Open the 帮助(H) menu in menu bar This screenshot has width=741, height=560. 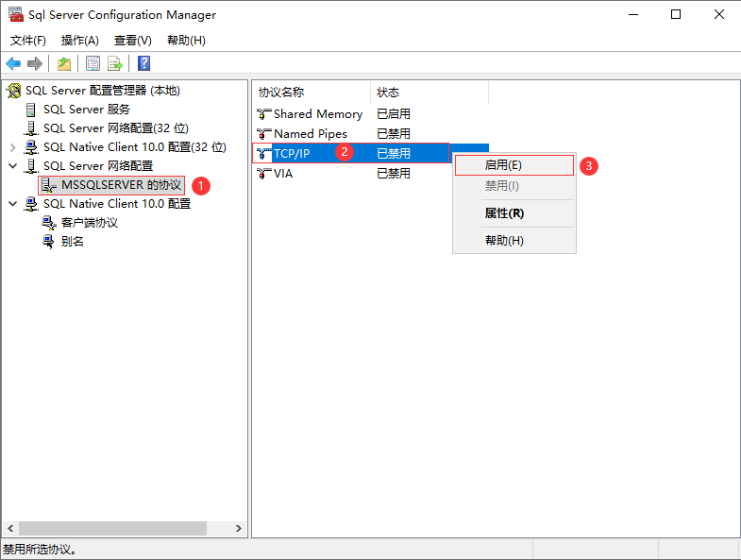[x=186, y=41]
